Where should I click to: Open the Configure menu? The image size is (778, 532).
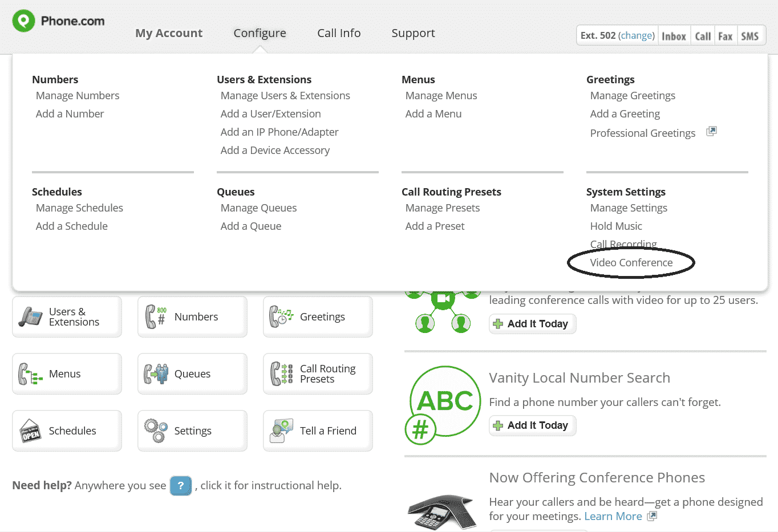[x=260, y=33]
